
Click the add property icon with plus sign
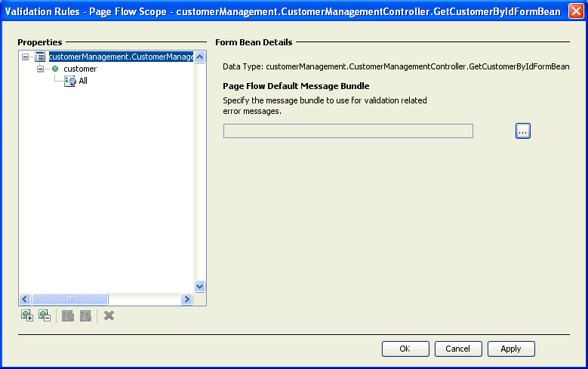tap(27, 315)
